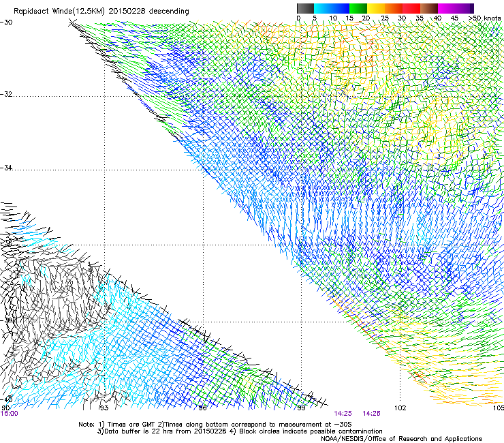
Task: Click the '102' longitude label
Action: tap(400, 408)
